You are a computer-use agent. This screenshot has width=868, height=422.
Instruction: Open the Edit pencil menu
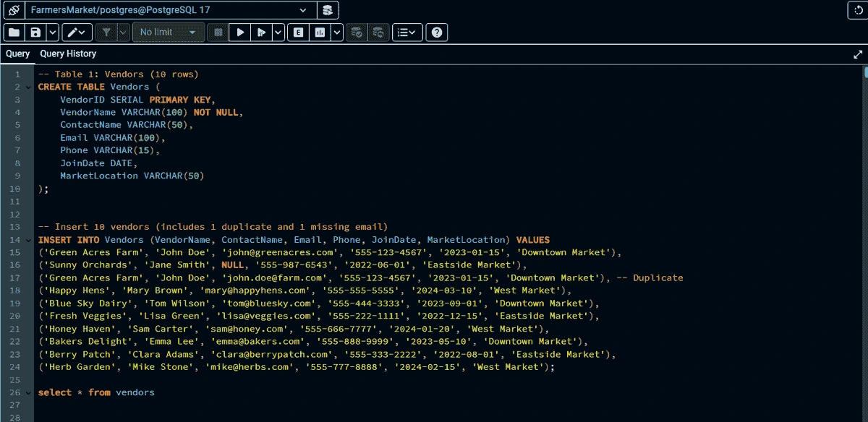tap(77, 33)
